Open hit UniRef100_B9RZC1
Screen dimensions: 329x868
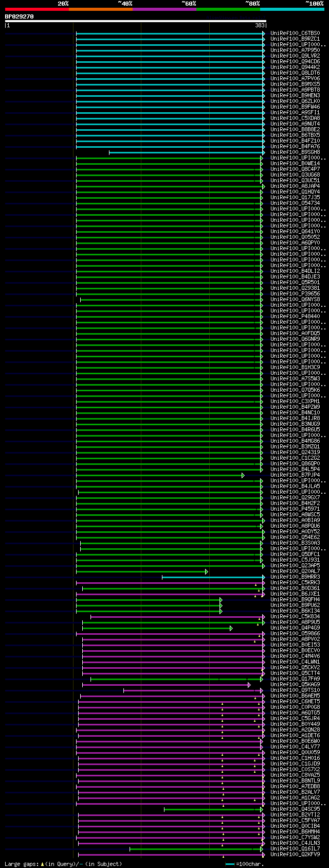click(x=295, y=39)
